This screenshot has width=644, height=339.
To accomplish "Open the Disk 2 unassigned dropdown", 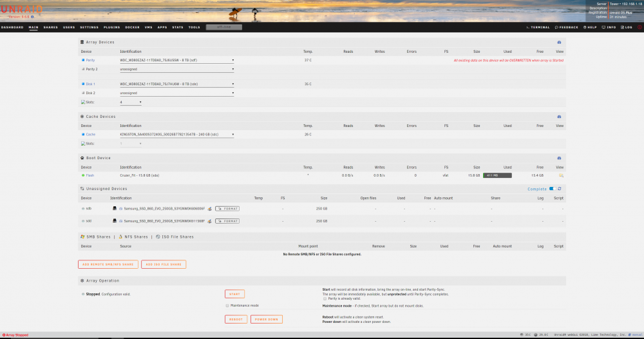I will [176, 93].
